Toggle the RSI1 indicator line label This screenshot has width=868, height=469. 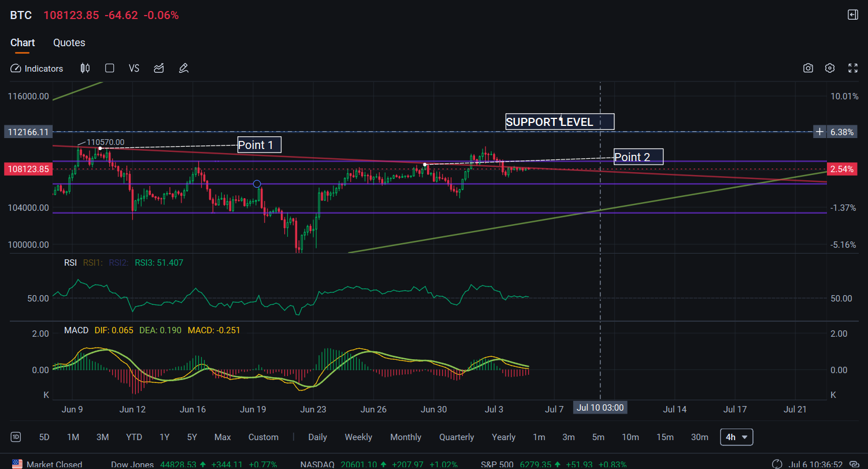92,262
